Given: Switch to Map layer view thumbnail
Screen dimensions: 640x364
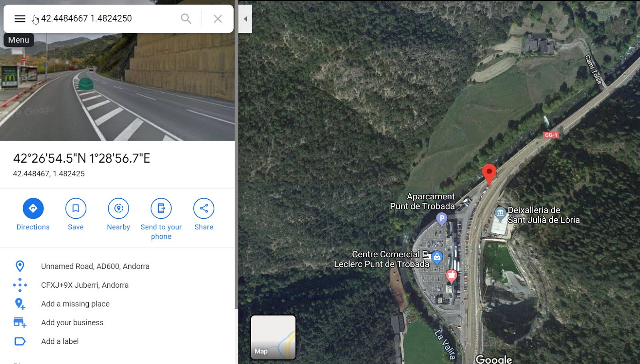Looking at the screenshot, I should pos(273,337).
